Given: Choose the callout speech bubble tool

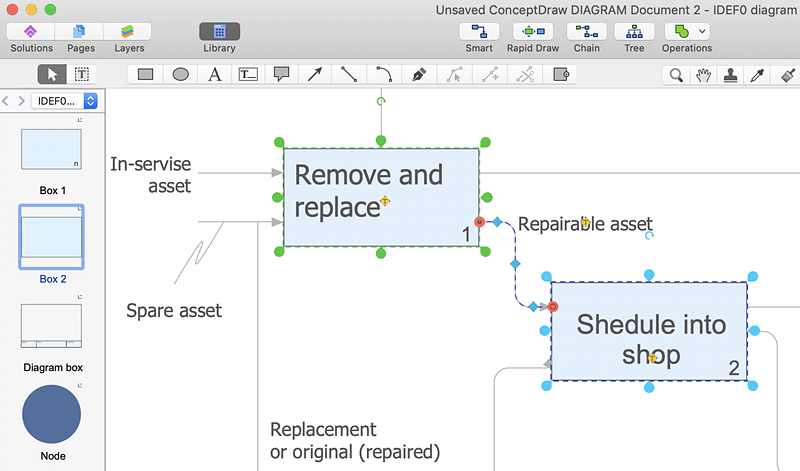Looking at the screenshot, I should (x=282, y=74).
